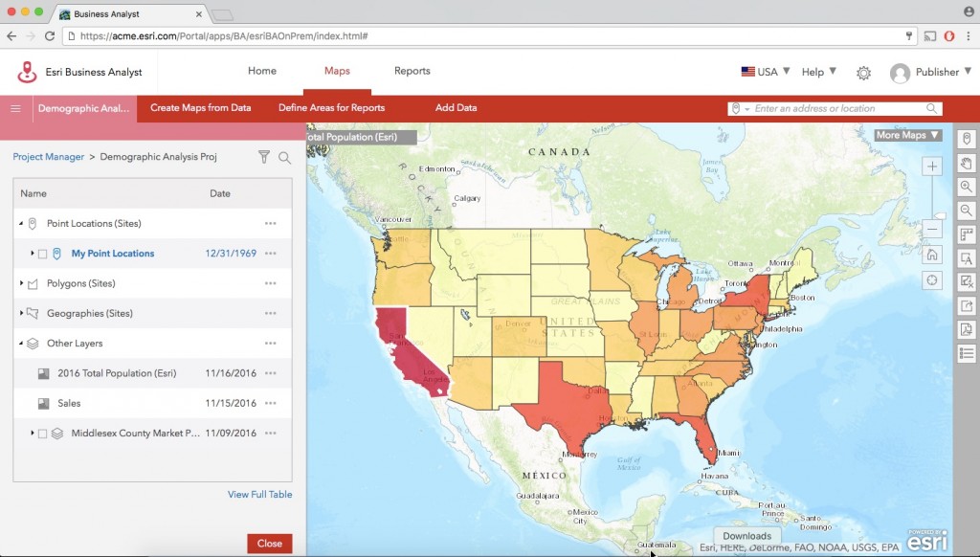Select the zoom-in magnifier tool
Screen dimensions: 980x557
point(967,187)
